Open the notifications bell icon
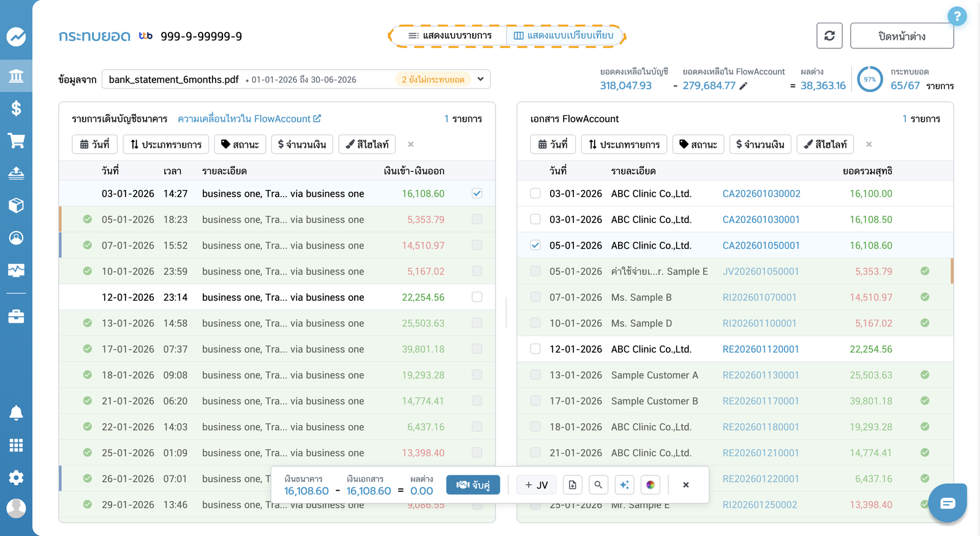Image resolution: width=980 pixels, height=536 pixels. click(16, 413)
